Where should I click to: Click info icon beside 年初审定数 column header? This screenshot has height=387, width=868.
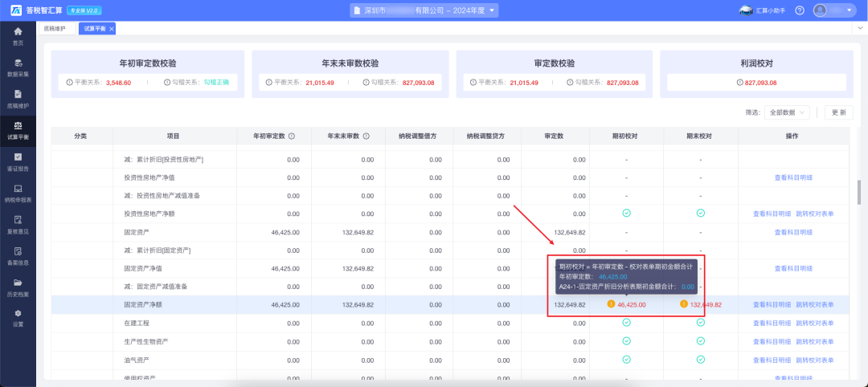[291, 136]
